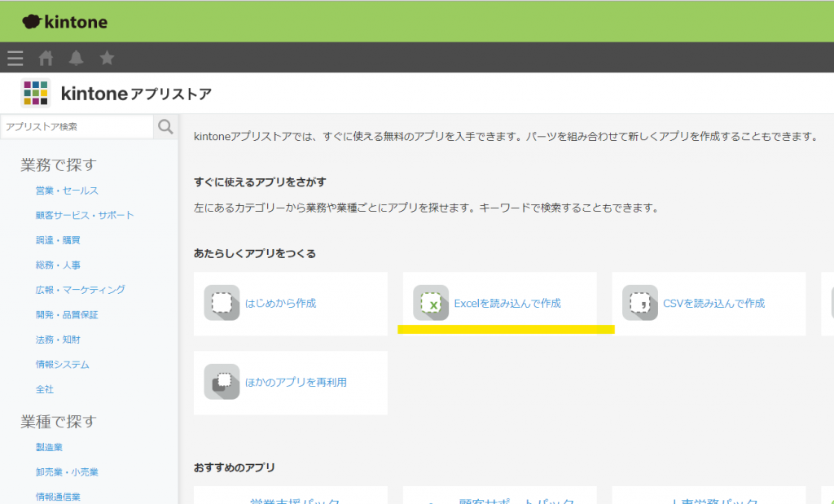Click the おすすめのアプリ heading
This screenshot has width=834, height=504.
coord(235,468)
